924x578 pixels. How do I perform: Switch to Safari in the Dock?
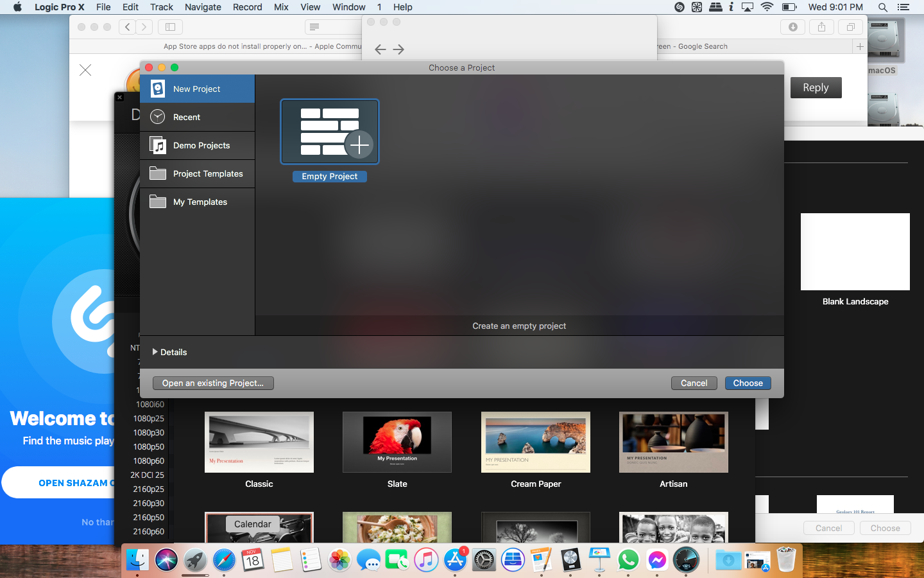(224, 560)
